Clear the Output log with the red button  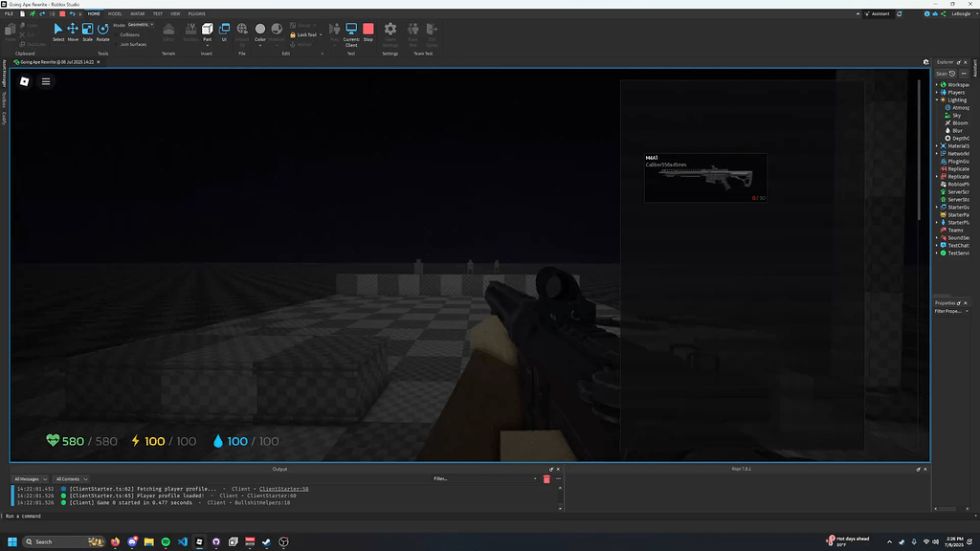point(546,479)
